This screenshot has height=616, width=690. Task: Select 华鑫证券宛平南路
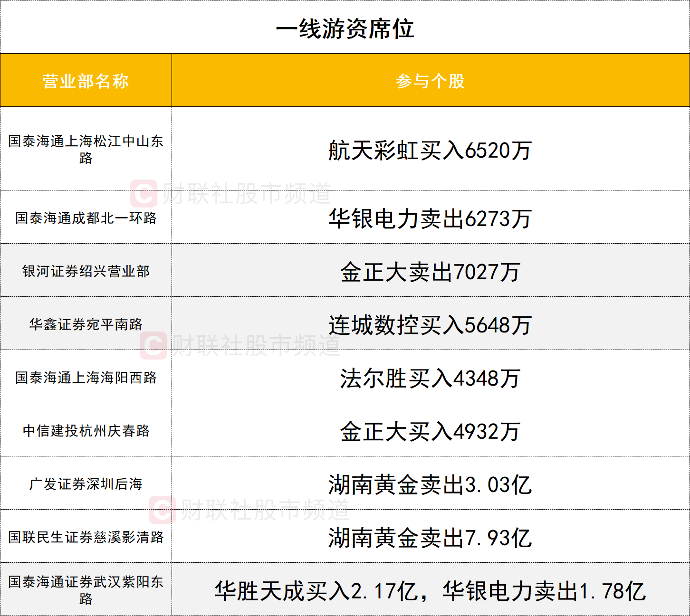click(x=86, y=324)
